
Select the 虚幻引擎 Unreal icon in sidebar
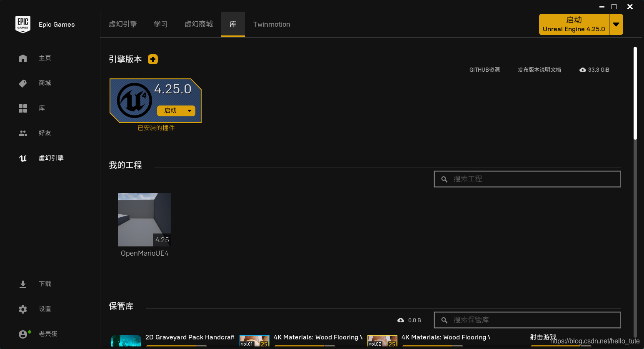23,158
